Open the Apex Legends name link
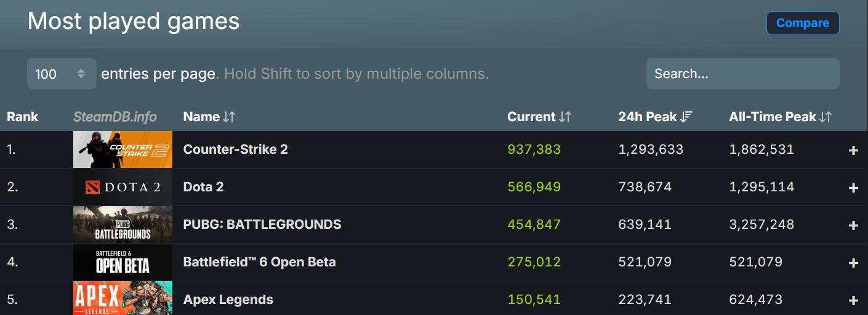868x315 pixels. point(228,300)
